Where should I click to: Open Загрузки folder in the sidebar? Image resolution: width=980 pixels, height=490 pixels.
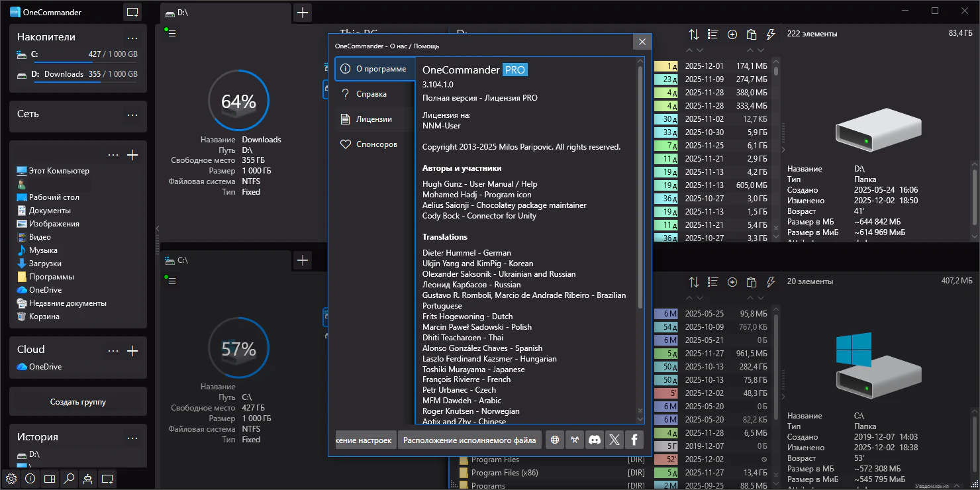(x=45, y=264)
